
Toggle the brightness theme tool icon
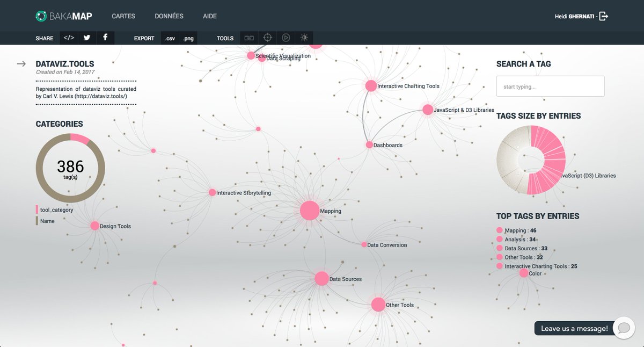pos(304,38)
